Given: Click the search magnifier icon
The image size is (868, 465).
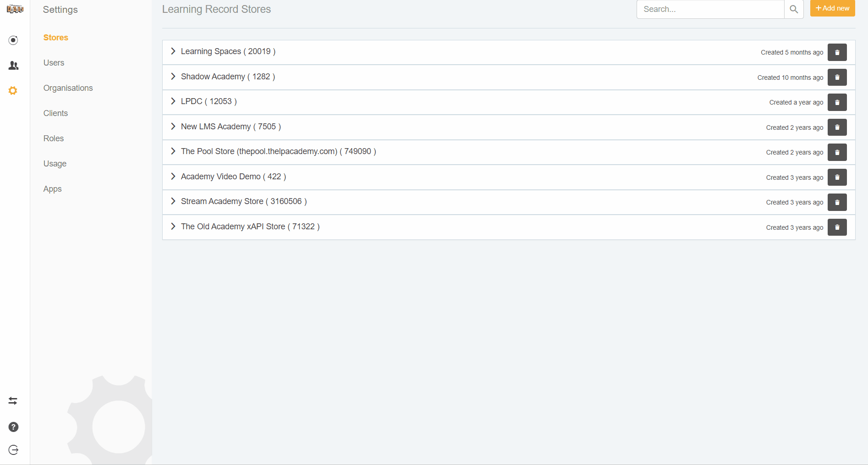Looking at the screenshot, I should click(x=793, y=9).
